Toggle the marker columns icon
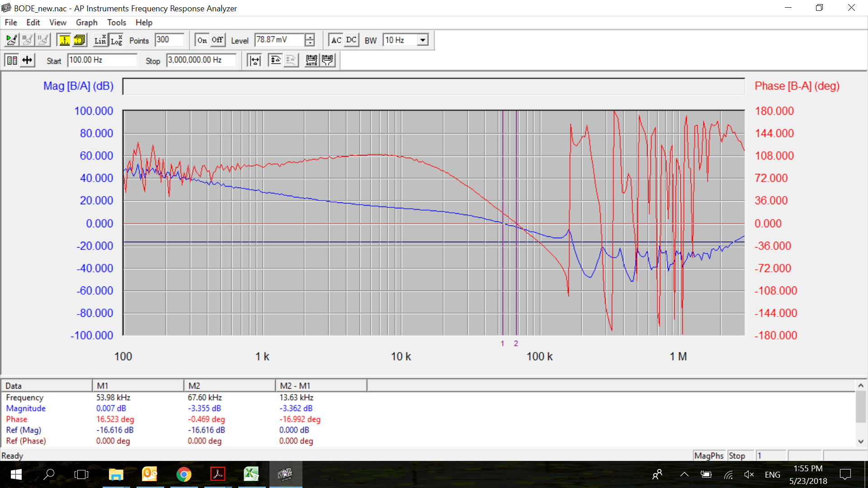 [x=12, y=60]
